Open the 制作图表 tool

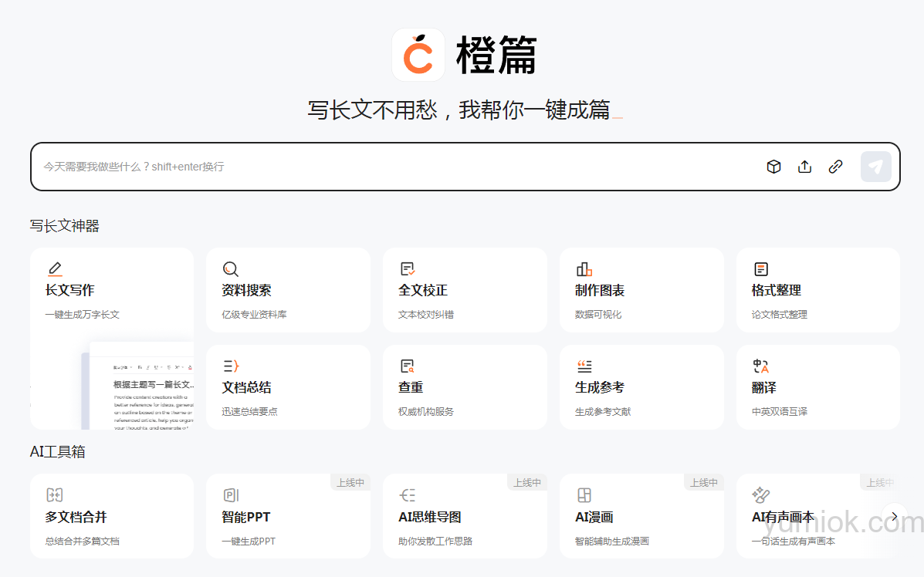pyautogui.click(x=641, y=290)
